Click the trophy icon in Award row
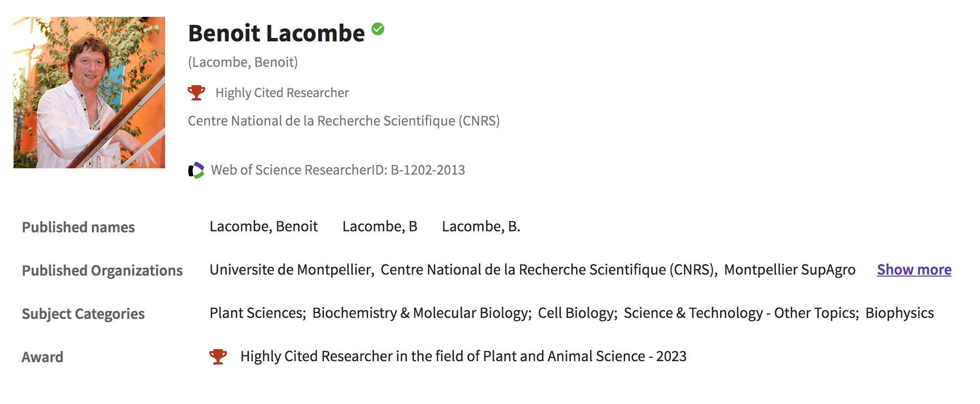Viewport: 980px width, 404px height. click(218, 356)
